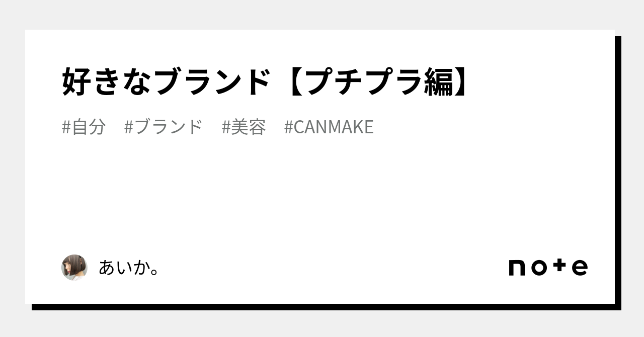This screenshot has width=644, height=337.
Task: Open the note logo
Action: point(548,267)
